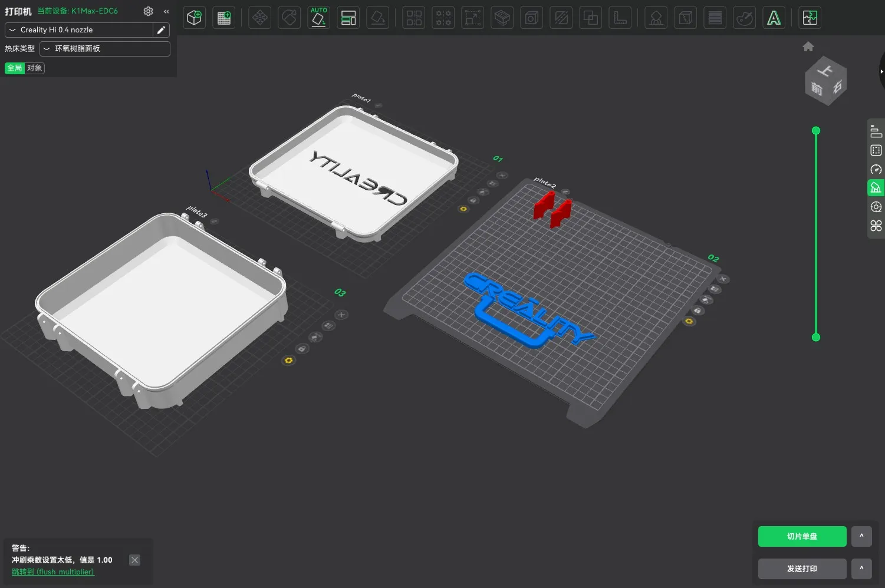
Task: Click 发送打印 send print button
Action: tap(802, 569)
